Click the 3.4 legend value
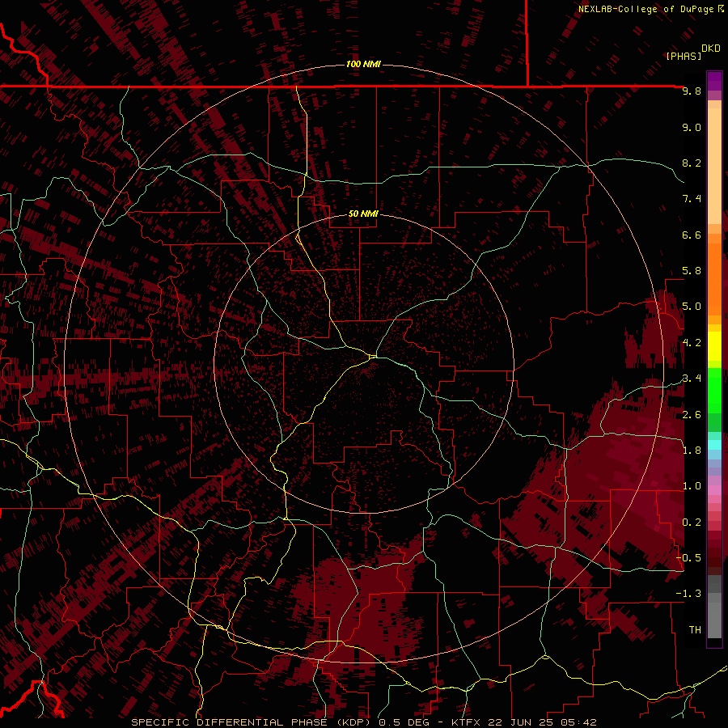Viewport: 728px width, 728px height. click(692, 378)
